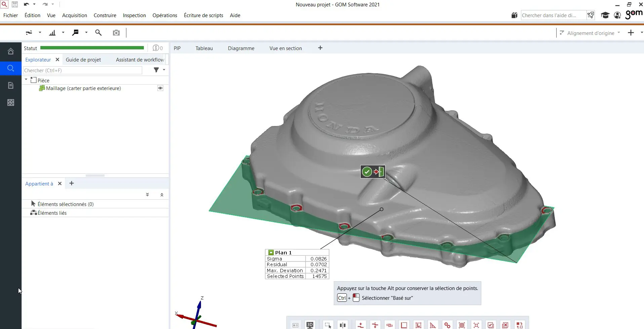
Task: Click the graduation cap training icon
Action: pos(605,15)
